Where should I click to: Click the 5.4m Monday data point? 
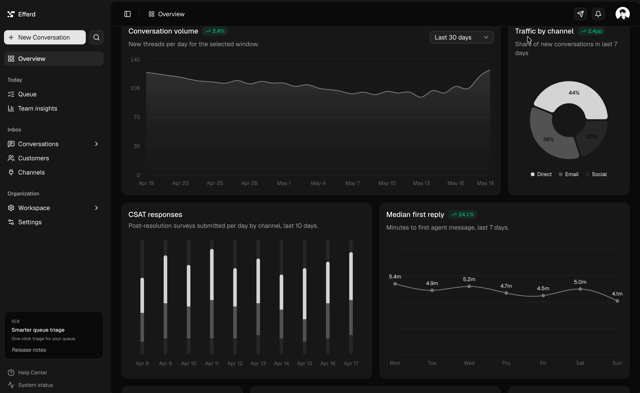click(x=395, y=284)
